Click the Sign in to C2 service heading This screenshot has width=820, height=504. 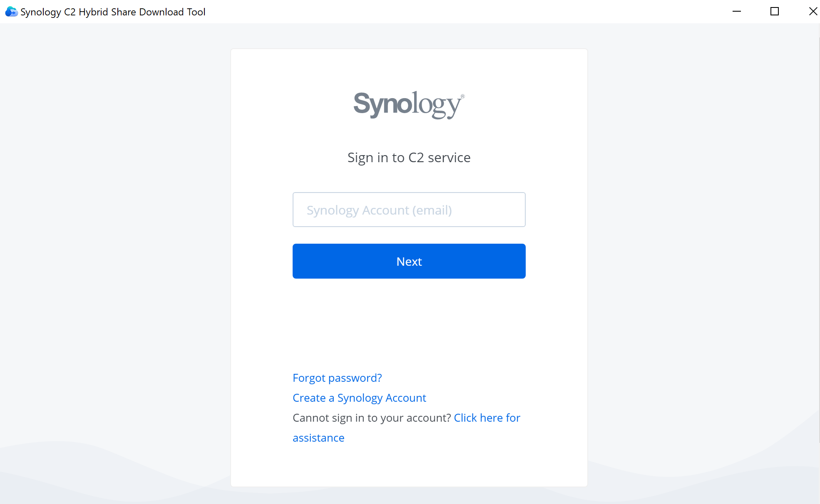click(409, 158)
